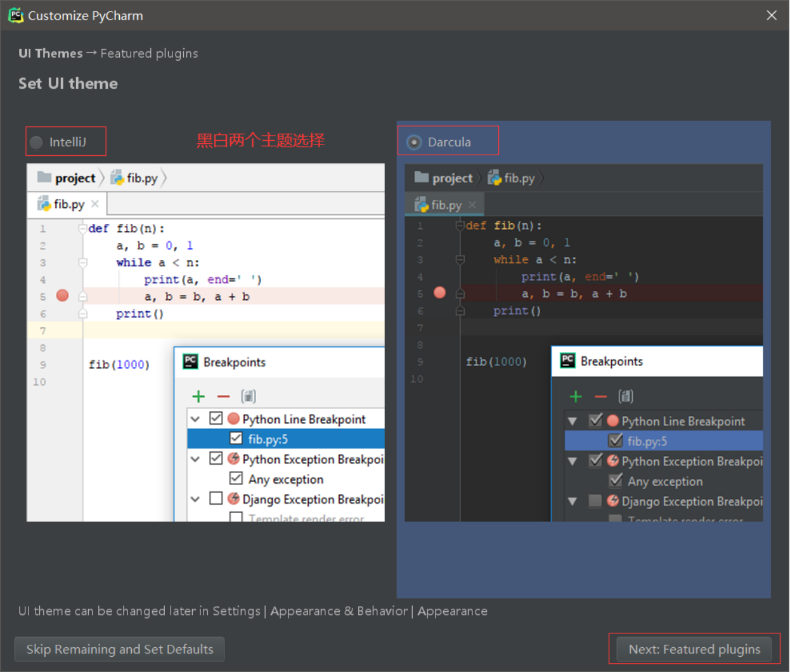Toggle Python Line Breakpoint checkbox in Darcula preview
Viewport: 790px width, 672px height.
point(595,420)
